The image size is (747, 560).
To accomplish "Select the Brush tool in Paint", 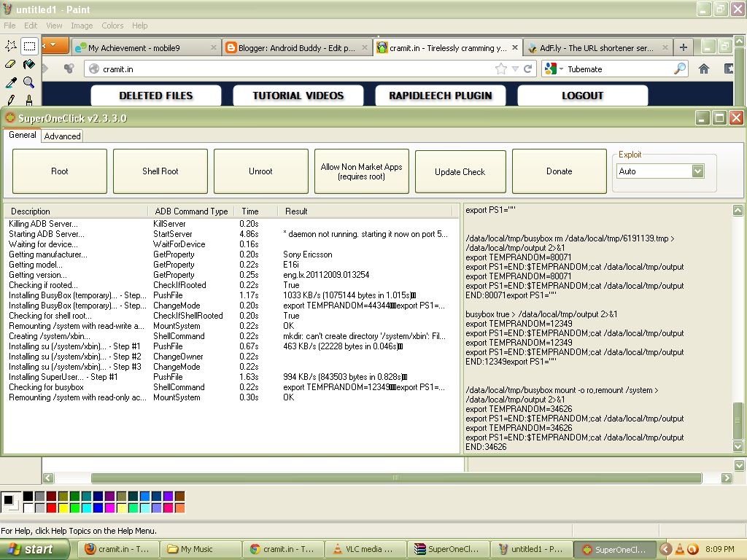I will (29, 99).
